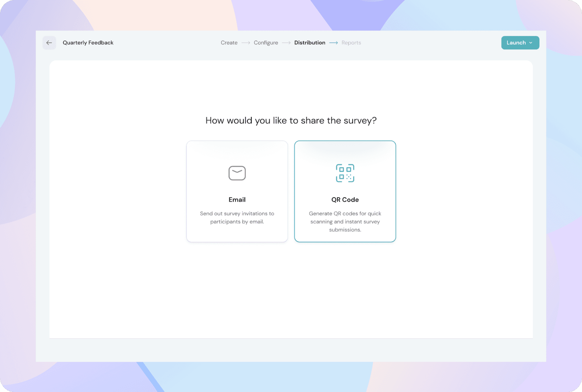Viewport: 582px width, 392px height.
Task: Click the arrow between Configure and Distribution
Action: [286, 43]
